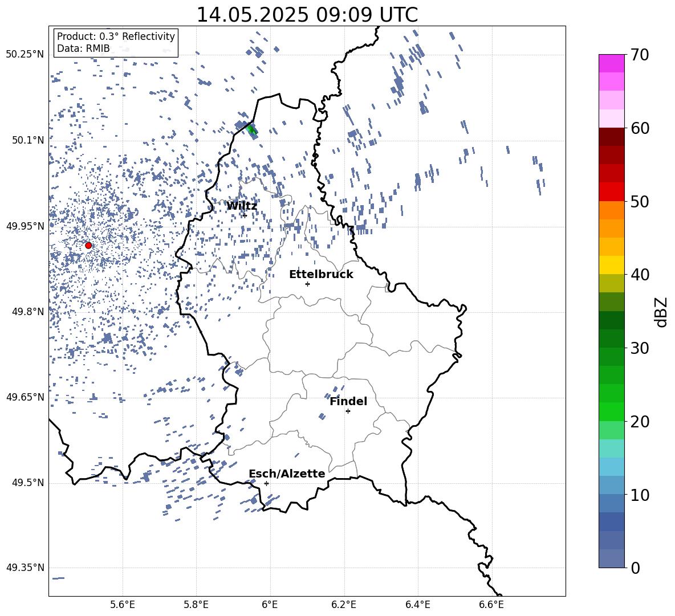The image size is (675, 616).
Task: Click the Findel station cross marker
Action: (348, 411)
